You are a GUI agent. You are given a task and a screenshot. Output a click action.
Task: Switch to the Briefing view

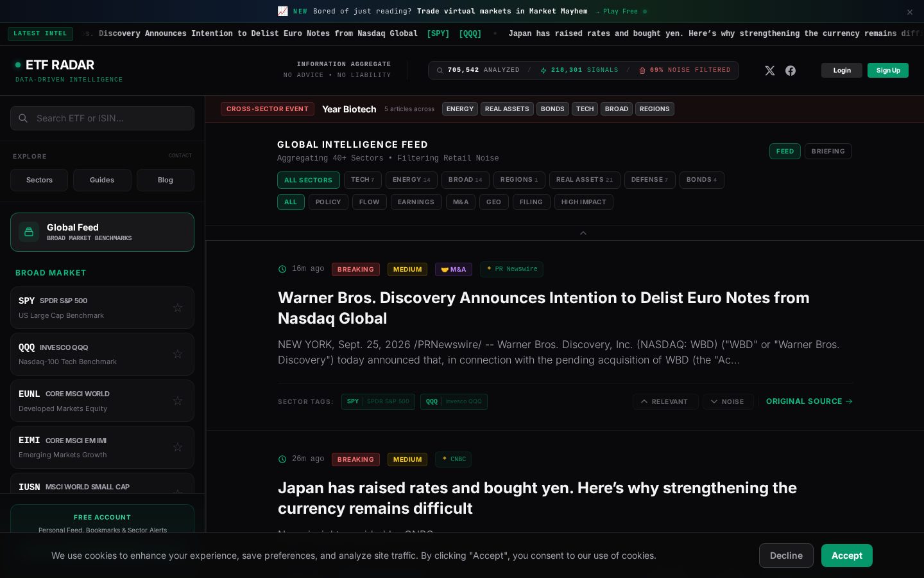coord(828,152)
